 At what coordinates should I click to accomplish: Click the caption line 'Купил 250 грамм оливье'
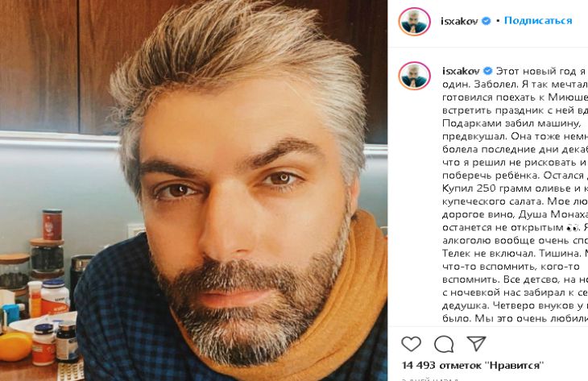coord(515,188)
